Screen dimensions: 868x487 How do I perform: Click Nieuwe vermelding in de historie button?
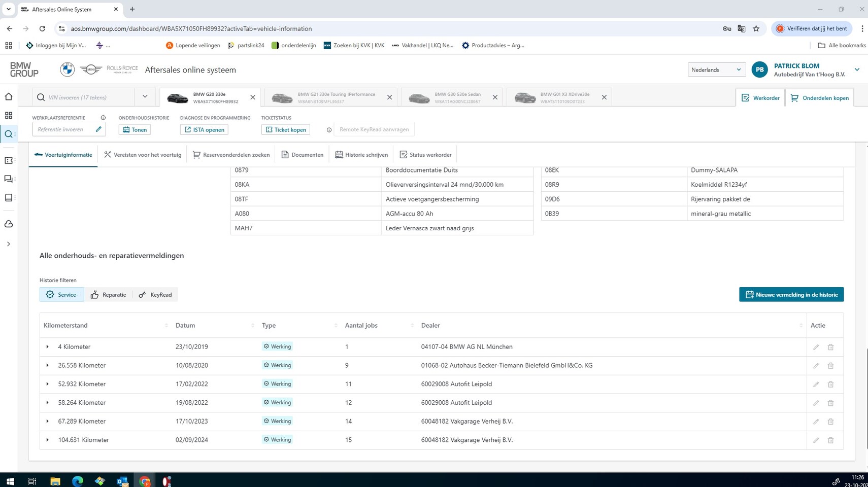791,295
